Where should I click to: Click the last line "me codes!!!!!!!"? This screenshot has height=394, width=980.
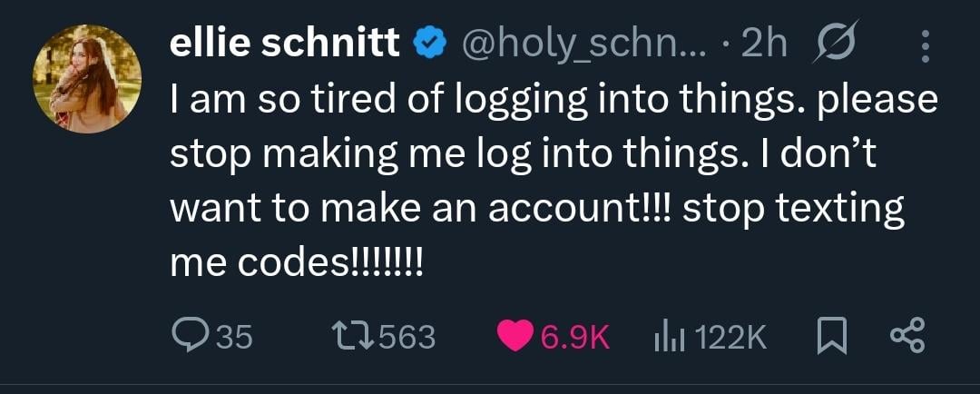tap(298, 264)
